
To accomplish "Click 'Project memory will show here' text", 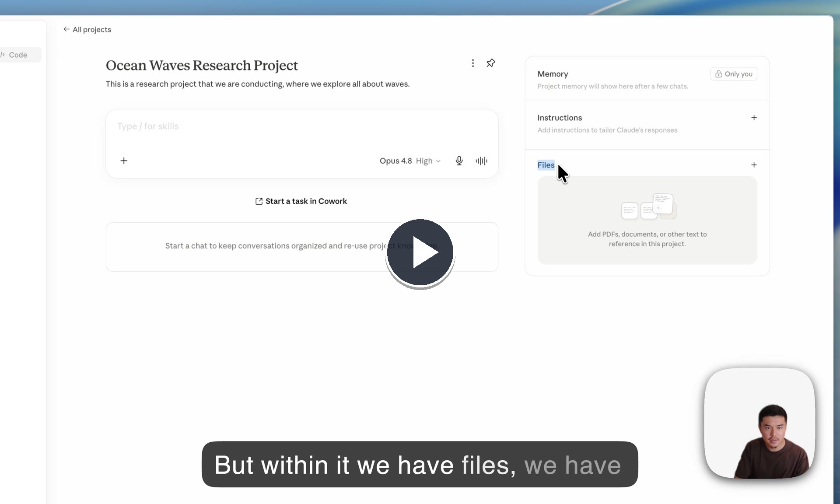I will click(612, 86).
